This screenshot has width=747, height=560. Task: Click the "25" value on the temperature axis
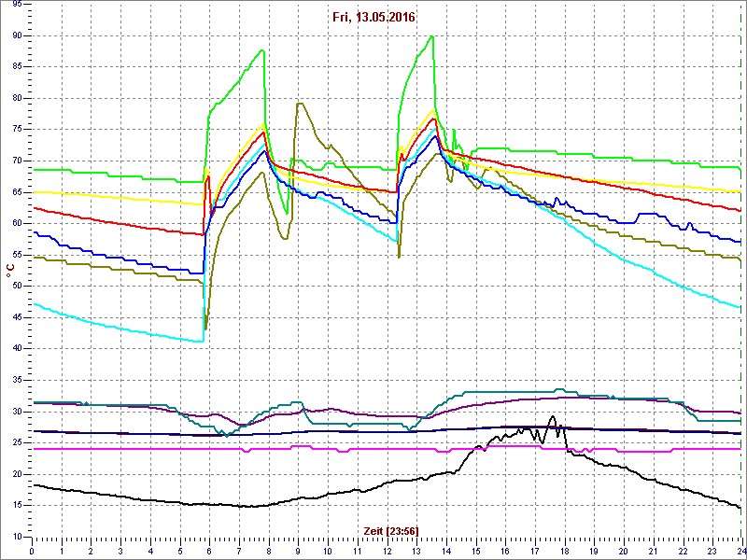click(17, 442)
